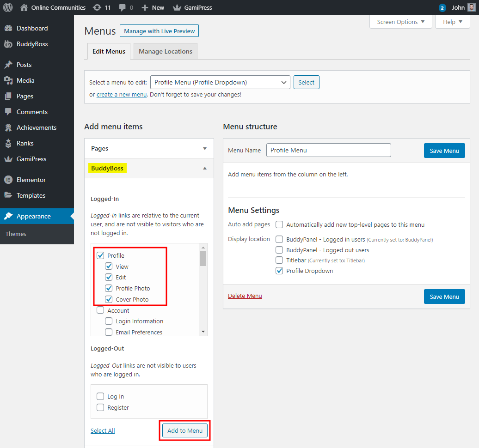Click the Menu Name text field

point(328,150)
